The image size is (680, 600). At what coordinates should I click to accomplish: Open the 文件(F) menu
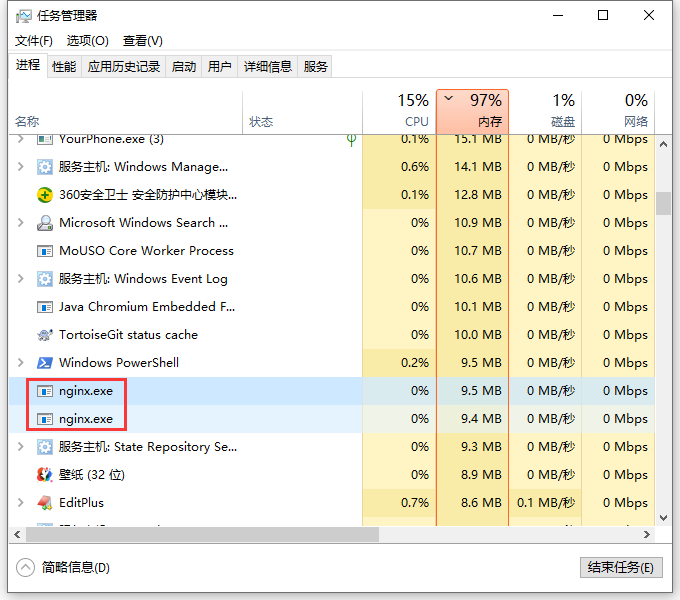point(34,41)
